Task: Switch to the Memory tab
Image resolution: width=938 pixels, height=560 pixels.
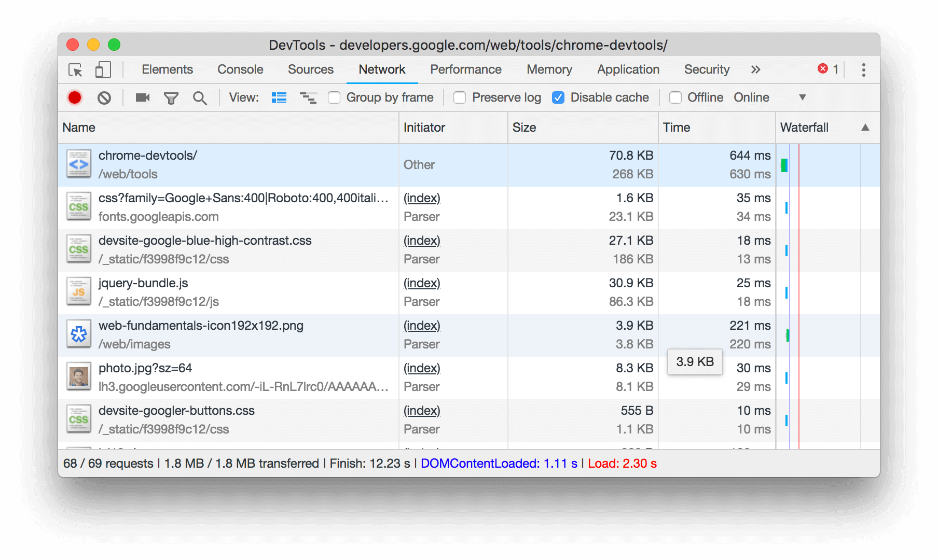Action: click(549, 69)
